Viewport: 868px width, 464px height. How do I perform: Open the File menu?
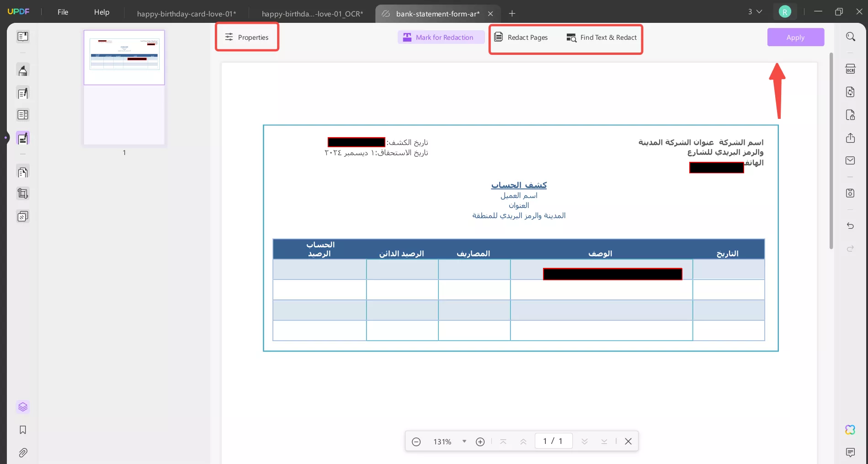point(63,12)
